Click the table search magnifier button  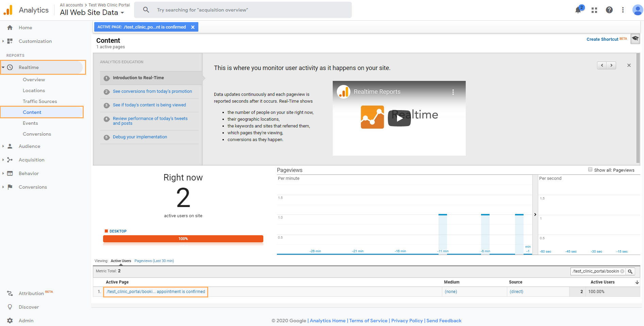tap(630, 271)
